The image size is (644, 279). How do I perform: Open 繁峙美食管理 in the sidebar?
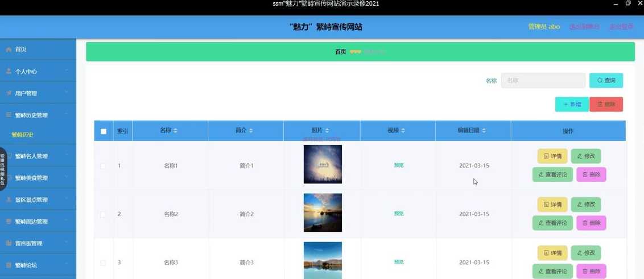(x=38, y=178)
